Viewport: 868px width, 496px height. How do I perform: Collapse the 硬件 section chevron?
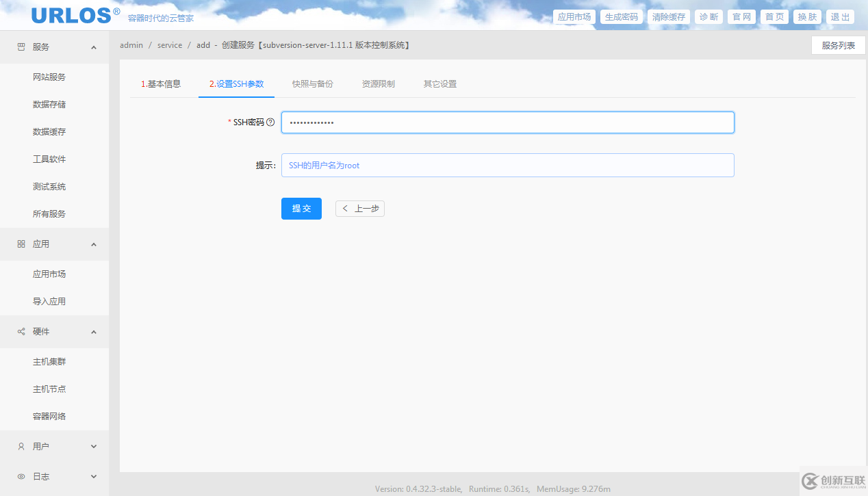[x=94, y=332]
